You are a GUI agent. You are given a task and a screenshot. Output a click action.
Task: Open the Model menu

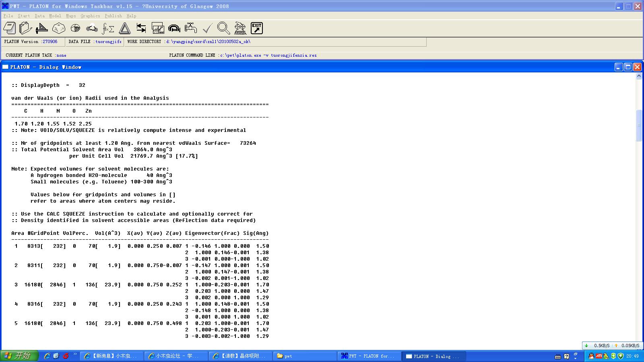coord(55,16)
